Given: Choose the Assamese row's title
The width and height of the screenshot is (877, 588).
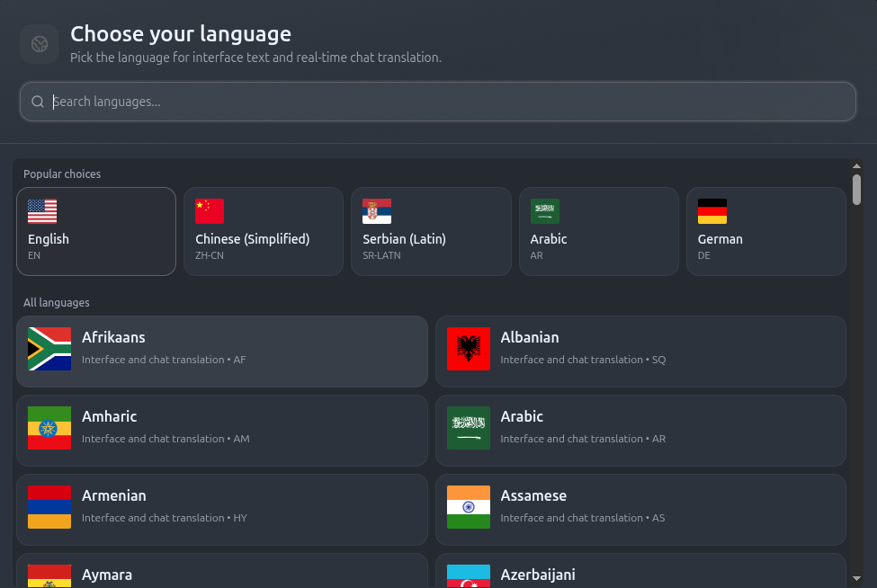Looking at the screenshot, I should pyautogui.click(x=533, y=495).
